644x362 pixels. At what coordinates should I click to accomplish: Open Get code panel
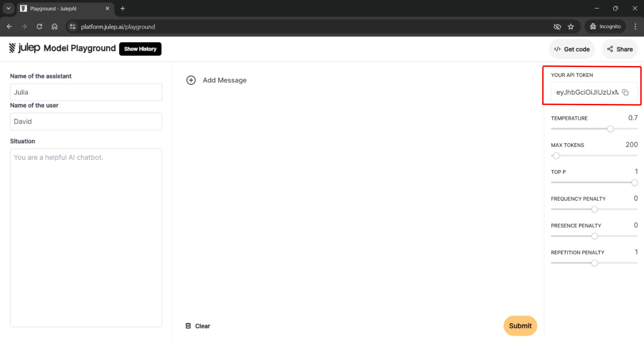(572, 49)
